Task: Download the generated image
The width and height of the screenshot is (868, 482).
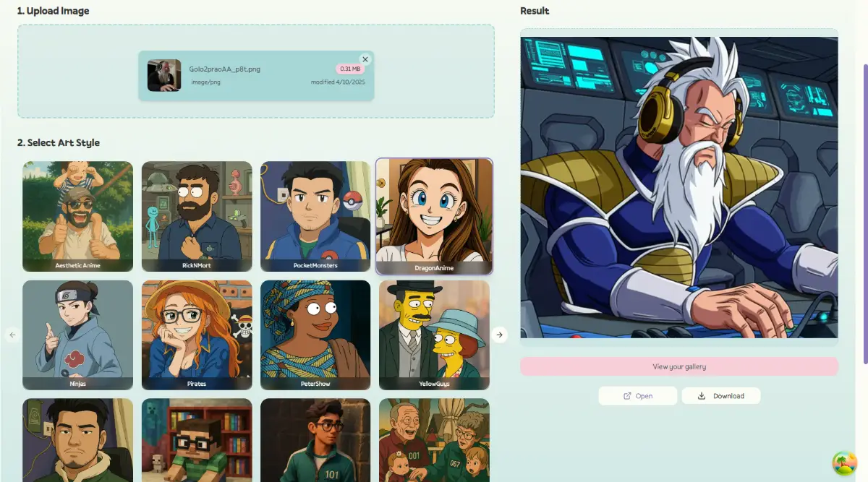Action: (x=721, y=396)
